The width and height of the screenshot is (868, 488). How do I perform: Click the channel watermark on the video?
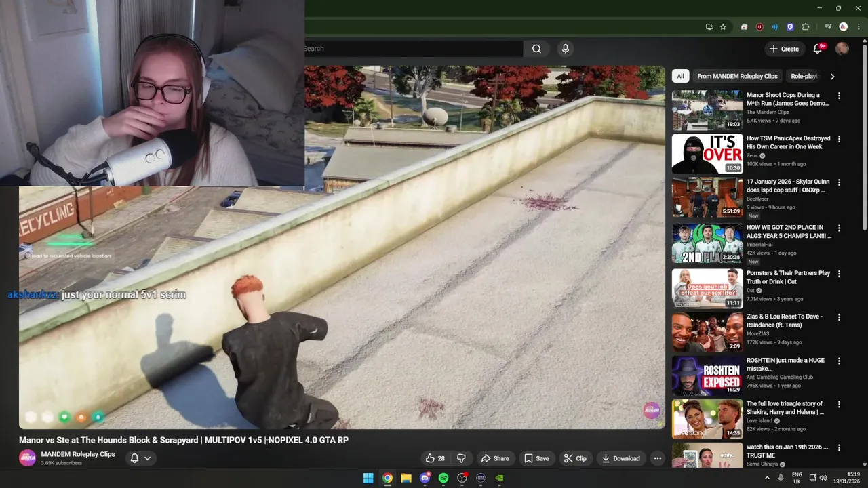(x=652, y=410)
